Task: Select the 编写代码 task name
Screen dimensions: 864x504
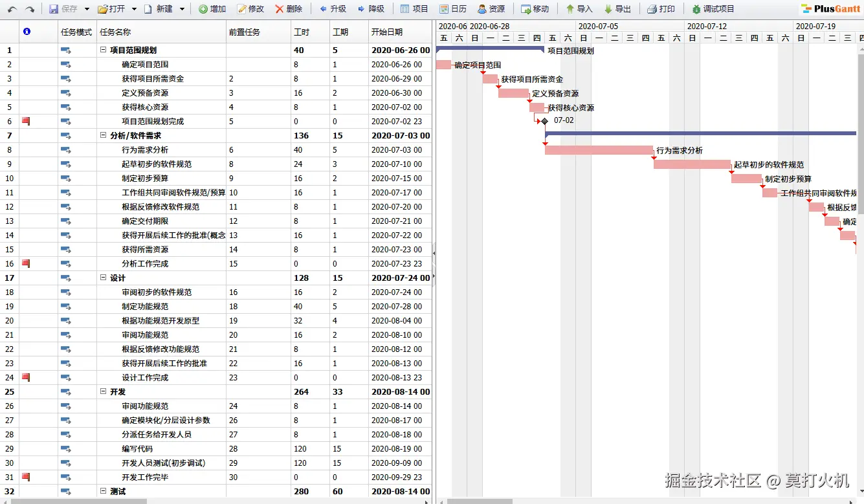Action: point(137,448)
